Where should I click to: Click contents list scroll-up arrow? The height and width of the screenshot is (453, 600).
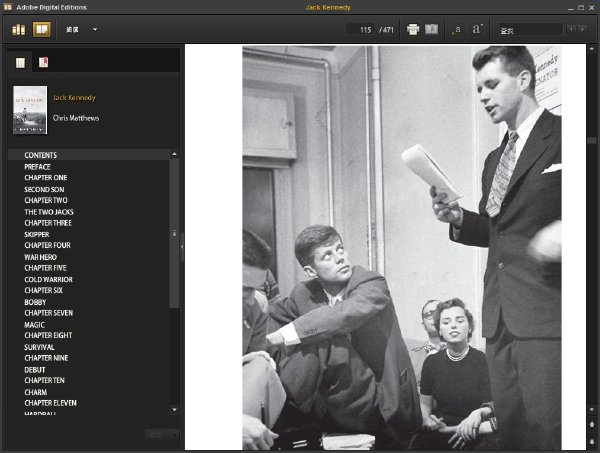[x=174, y=154]
